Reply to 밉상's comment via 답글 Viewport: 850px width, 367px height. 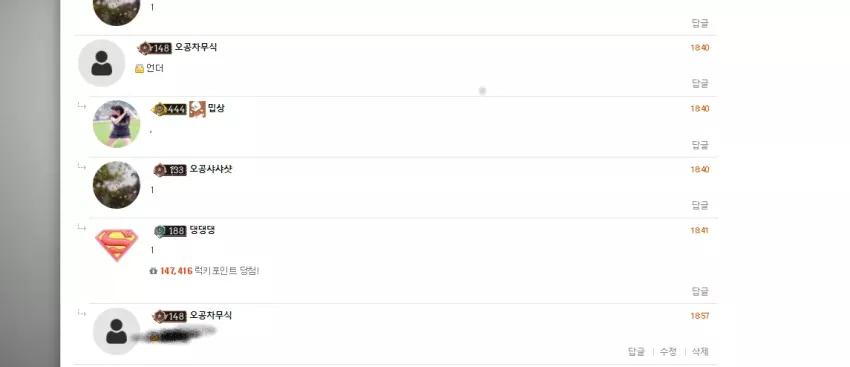click(700, 145)
